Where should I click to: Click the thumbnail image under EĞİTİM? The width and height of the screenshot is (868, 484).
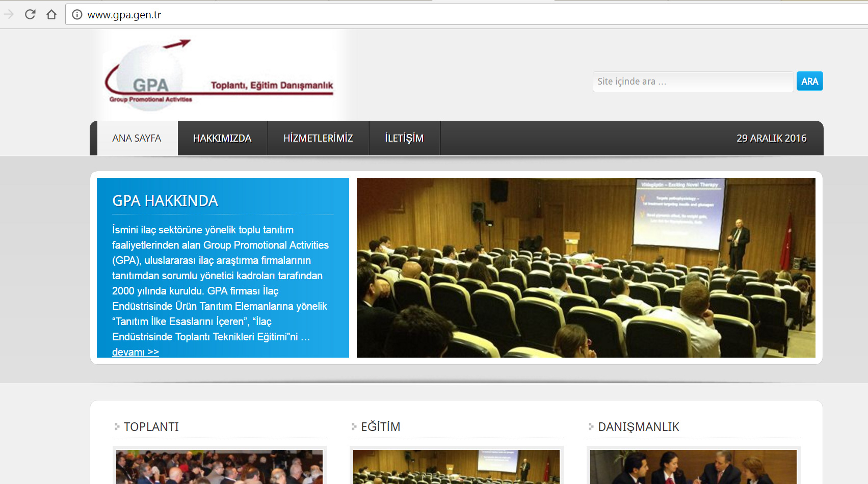[x=456, y=467]
